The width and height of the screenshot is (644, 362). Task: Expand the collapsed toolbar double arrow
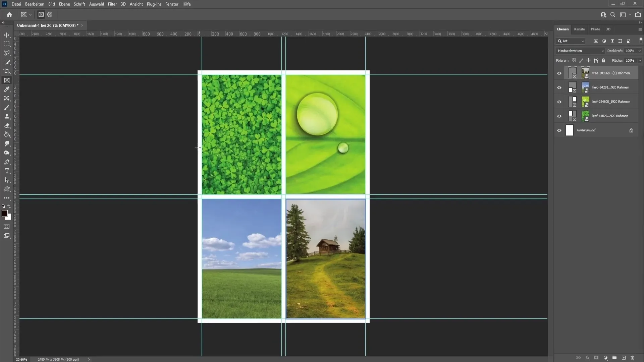coord(3,22)
